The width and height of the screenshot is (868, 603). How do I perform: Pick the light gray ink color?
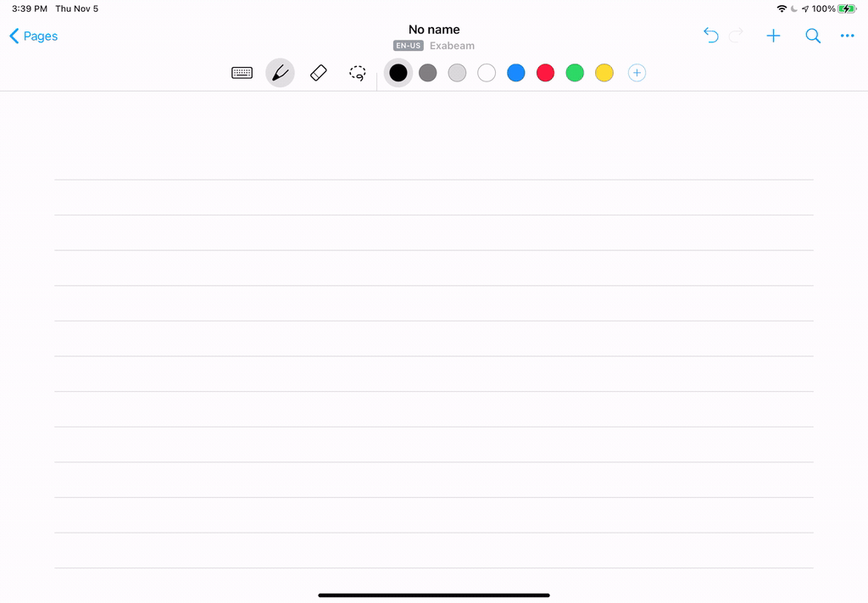457,73
